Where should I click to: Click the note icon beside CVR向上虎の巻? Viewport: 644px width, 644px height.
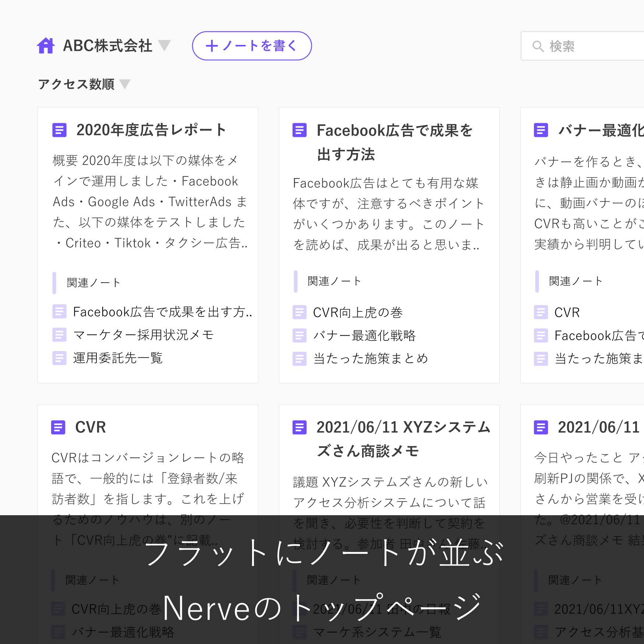[299, 312]
